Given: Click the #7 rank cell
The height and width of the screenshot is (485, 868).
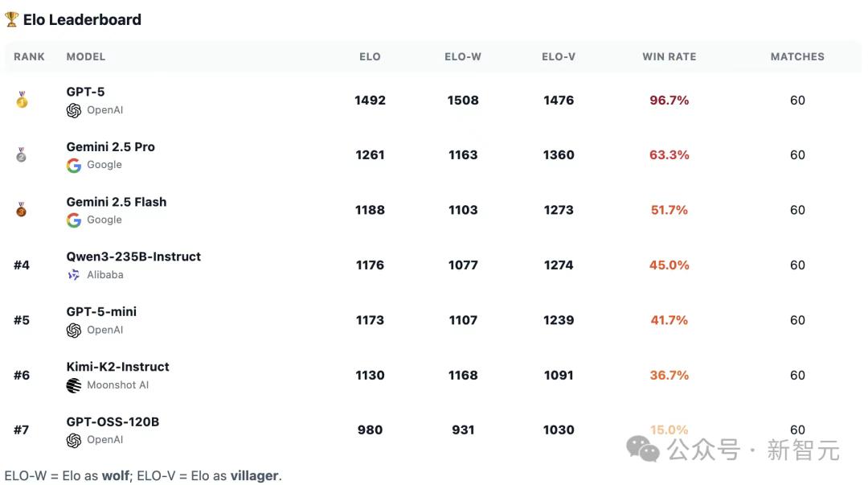Looking at the screenshot, I should [22, 430].
